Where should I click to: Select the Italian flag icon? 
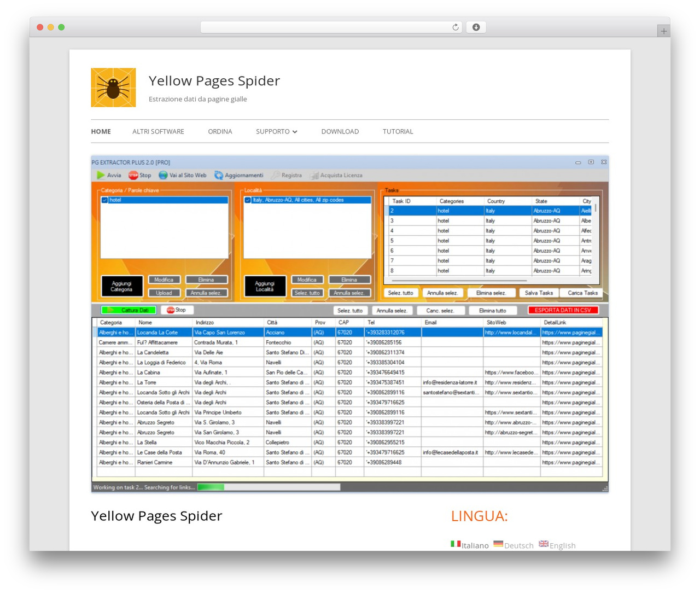(456, 544)
